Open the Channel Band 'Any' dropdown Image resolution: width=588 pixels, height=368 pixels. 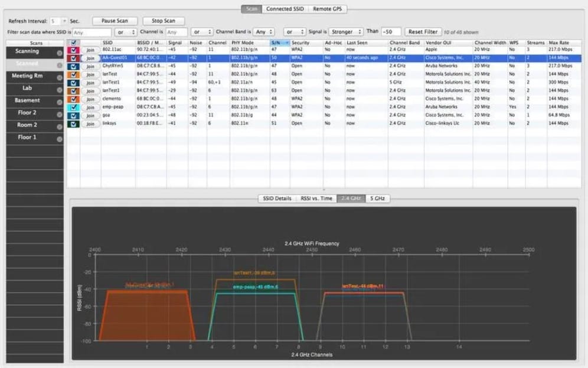pyautogui.click(x=264, y=32)
